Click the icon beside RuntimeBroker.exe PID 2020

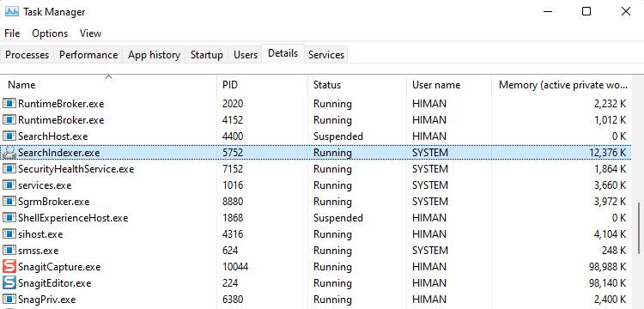click(x=9, y=104)
